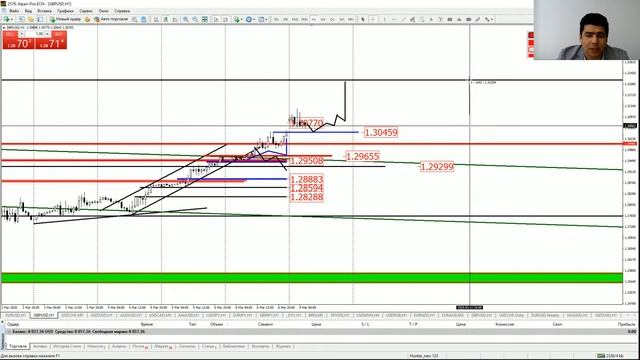Select the rectangle shape tool

click(450, 19)
